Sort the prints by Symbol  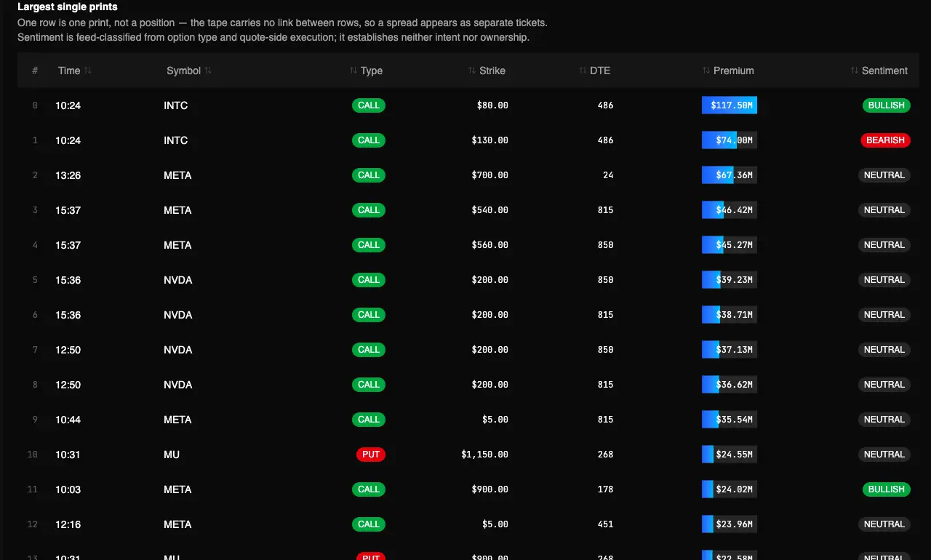188,71
